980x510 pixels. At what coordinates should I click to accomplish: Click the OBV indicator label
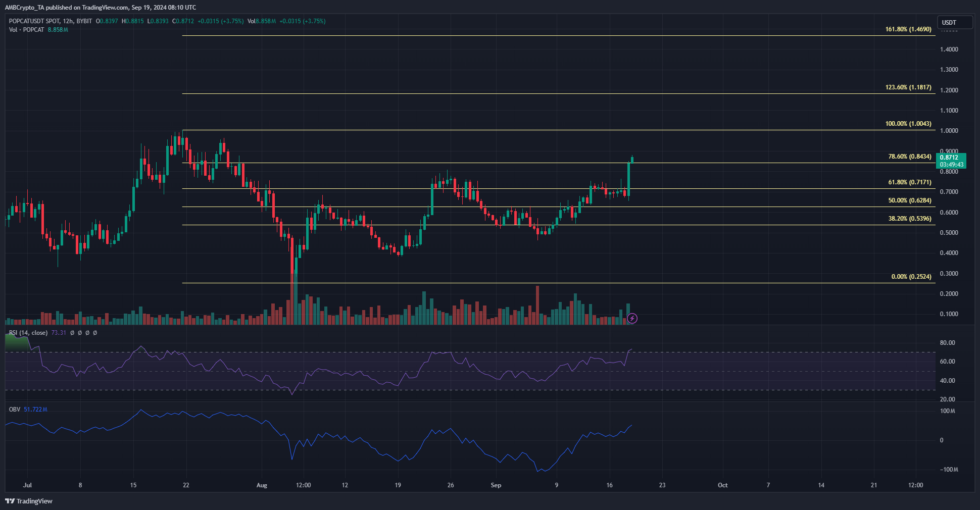point(15,410)
